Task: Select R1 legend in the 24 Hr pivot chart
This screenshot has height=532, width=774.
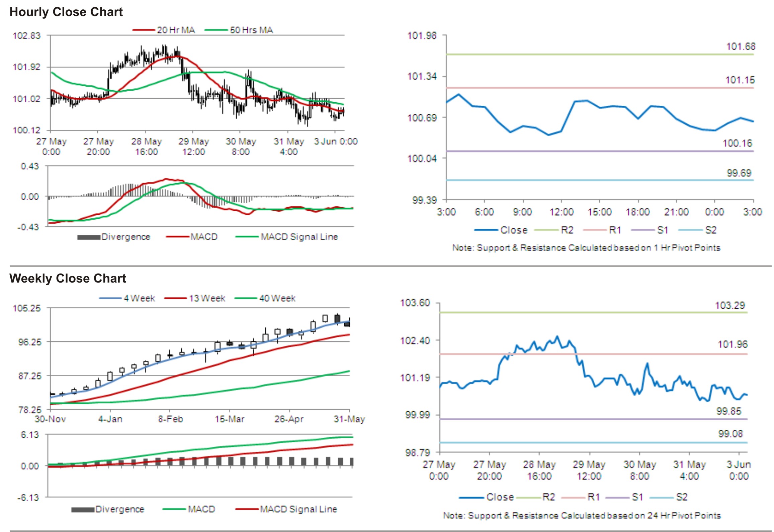Action: coord(581,497)
